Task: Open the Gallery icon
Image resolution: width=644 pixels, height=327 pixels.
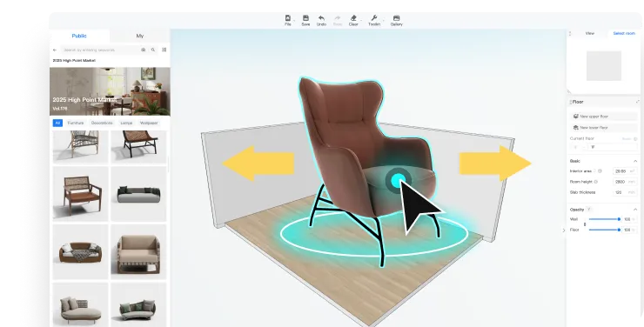Action: [x=396, y=18]
